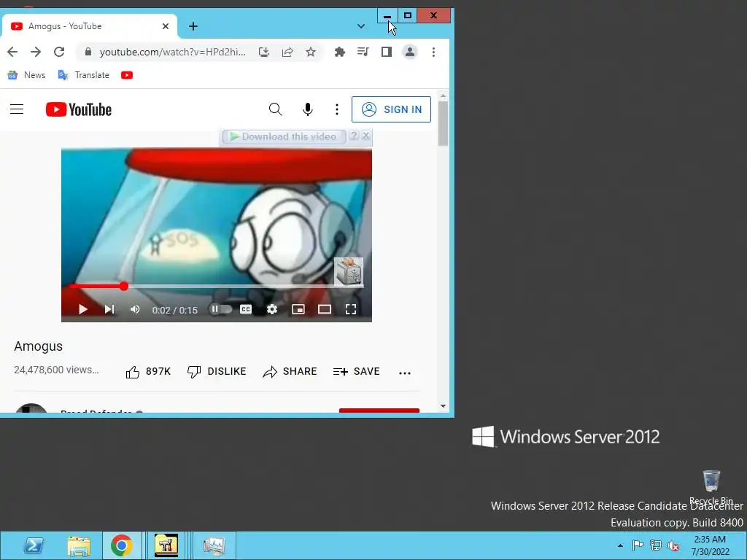Click Chrome icon in taskbar
This screenshot has width=747, height=560.
(122, 545)
